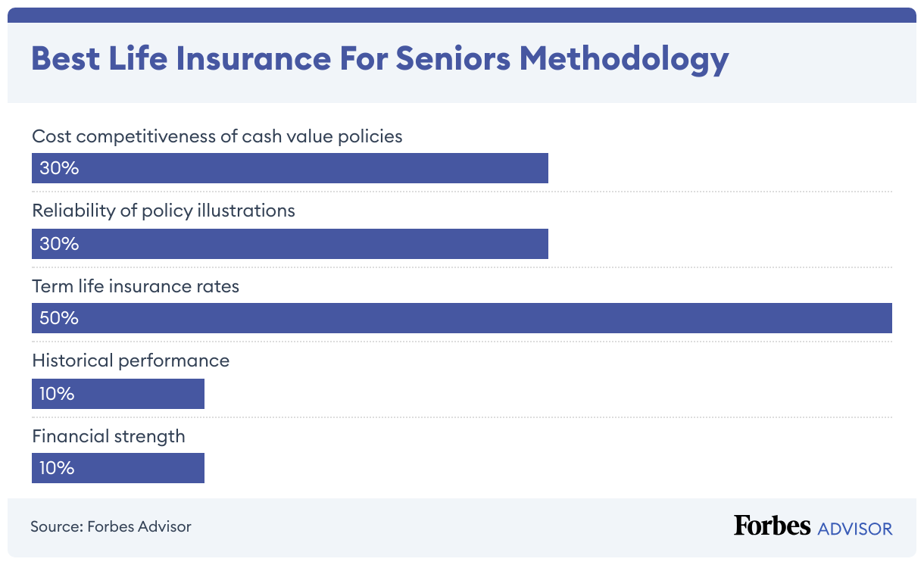
Task: Click the ADVISOR text beside the Forbes logo
Action: coord(855,528)
